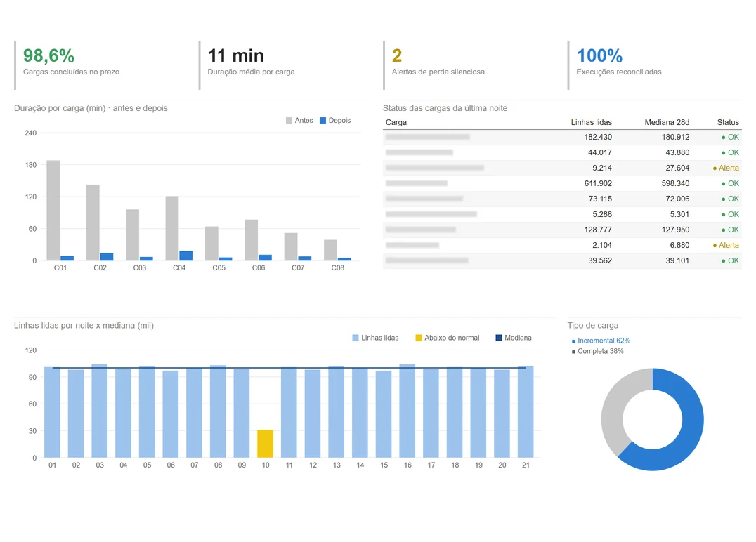The image size is (756, 542).
Task: Click the 21 night axis label
Action: pyautogui.click(x=526, y=465)
